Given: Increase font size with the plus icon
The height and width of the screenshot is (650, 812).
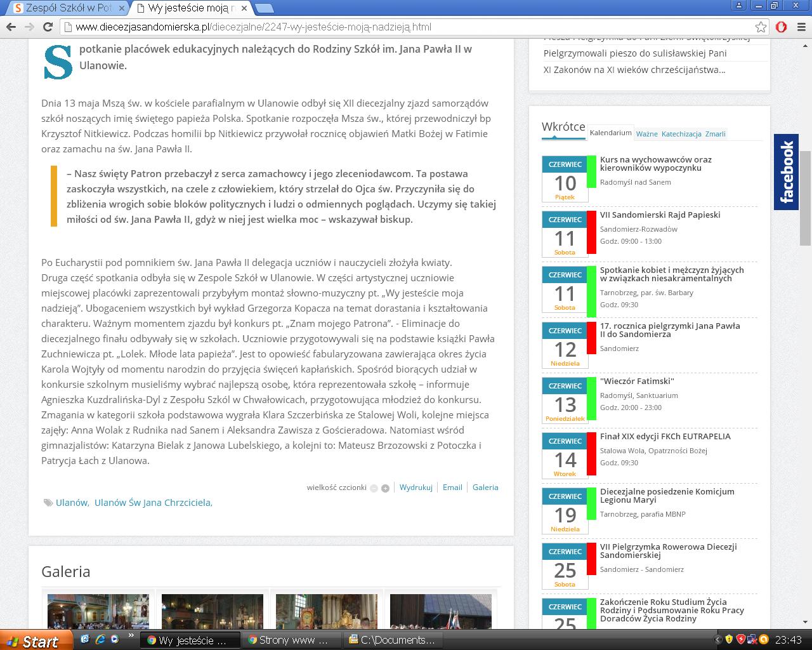Looking at the screenshot, I should [x=385, y=488].
